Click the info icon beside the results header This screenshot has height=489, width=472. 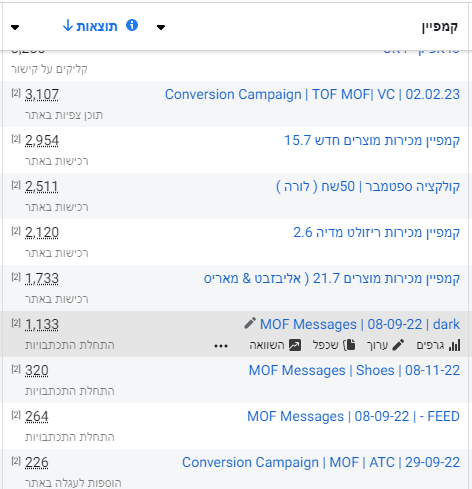click(132, 25)
